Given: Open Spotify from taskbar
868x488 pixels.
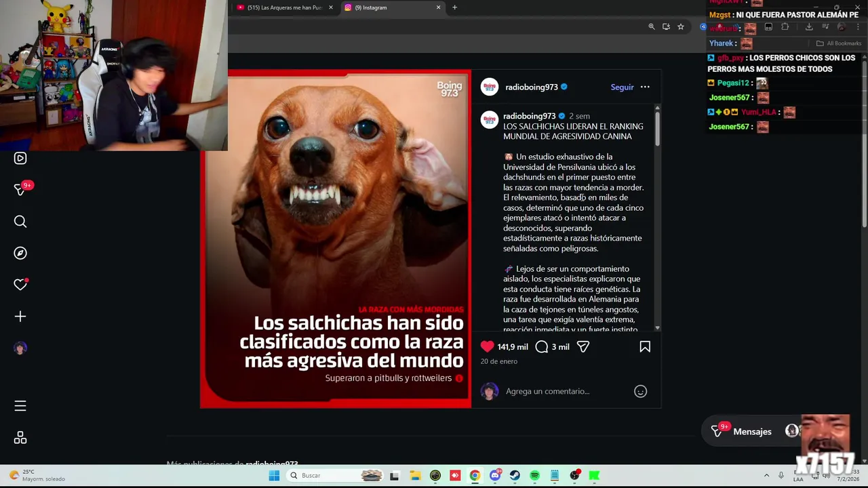Looking at the screenshot, I should click(534, 475).
